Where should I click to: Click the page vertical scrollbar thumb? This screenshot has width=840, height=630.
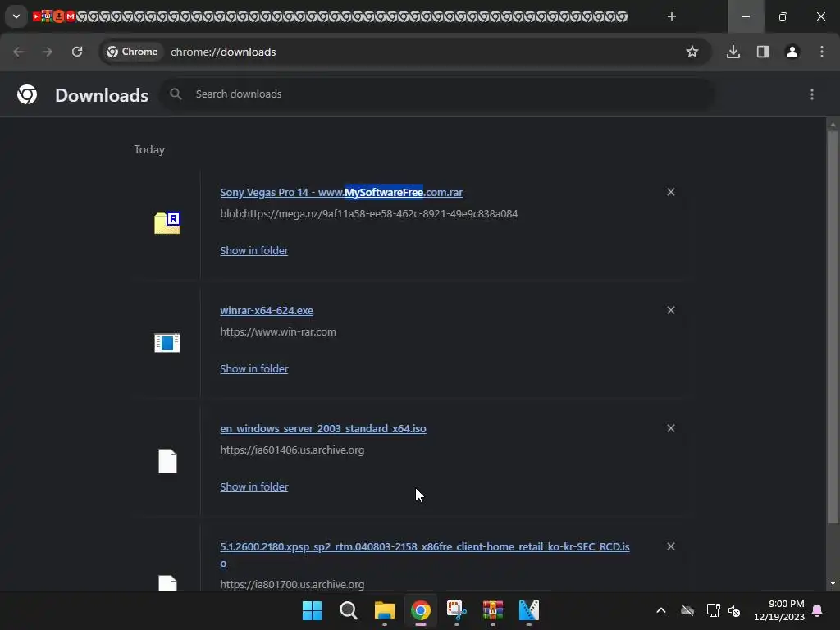833,326
